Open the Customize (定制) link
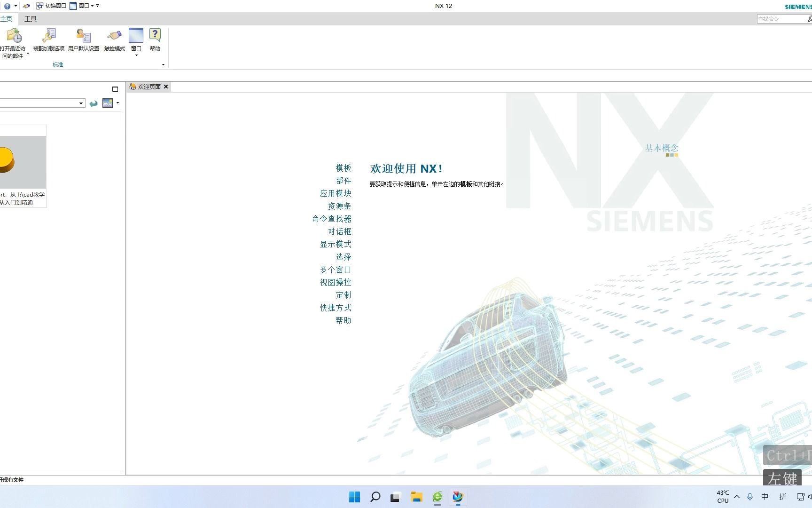Image resolution: width=812 pixels, height=508 pixels. [344, 295]
